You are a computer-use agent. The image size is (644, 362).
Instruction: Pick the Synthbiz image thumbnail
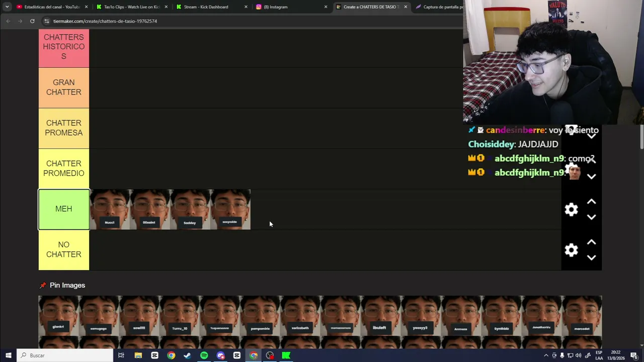pyautogui.click(x=501, y=316)
